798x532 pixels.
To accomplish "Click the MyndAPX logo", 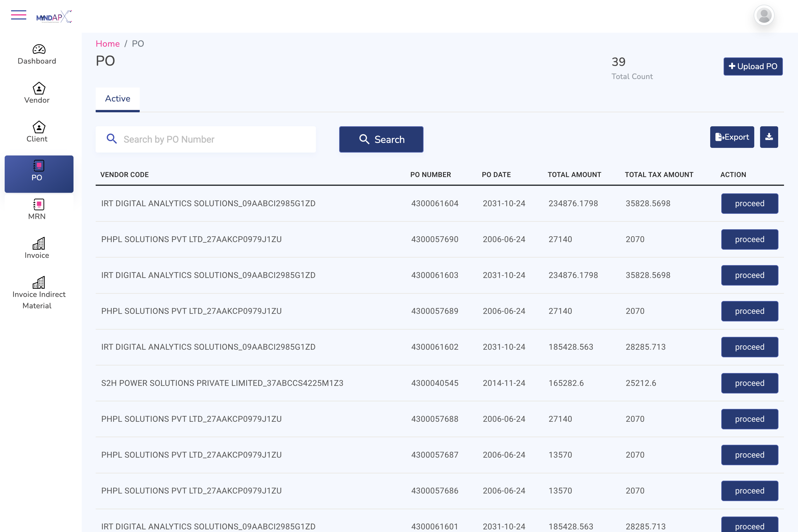I will tap(54, 16).
